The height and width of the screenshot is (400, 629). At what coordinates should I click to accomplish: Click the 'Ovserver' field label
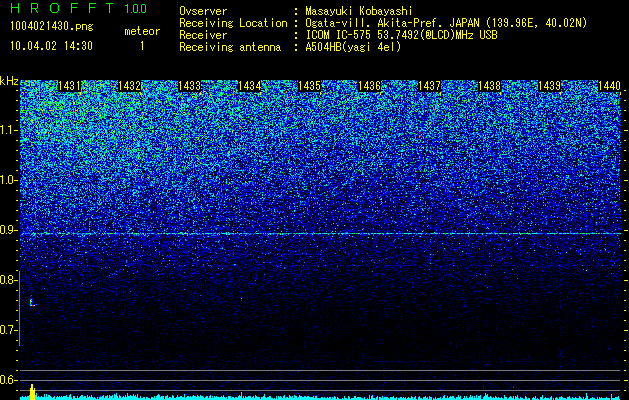[x=203, y=11]
